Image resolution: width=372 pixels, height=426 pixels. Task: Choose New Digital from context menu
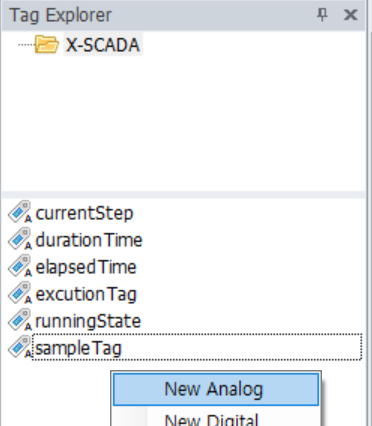tap(216, 419)
